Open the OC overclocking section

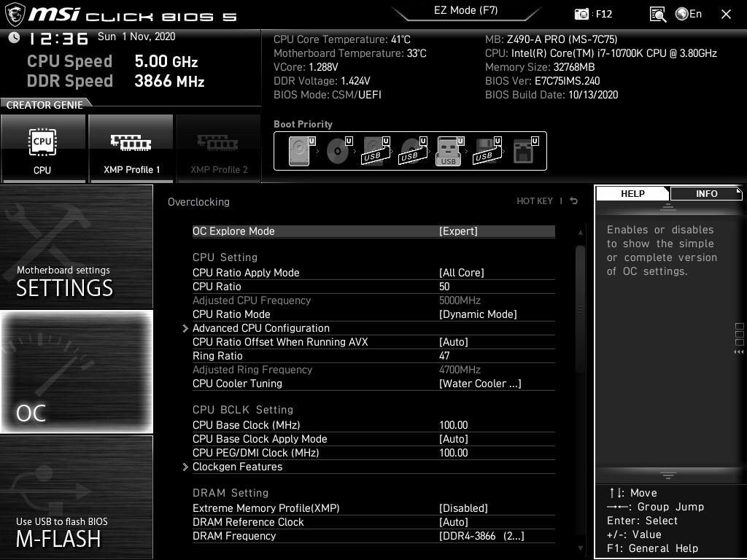[76, 371]
